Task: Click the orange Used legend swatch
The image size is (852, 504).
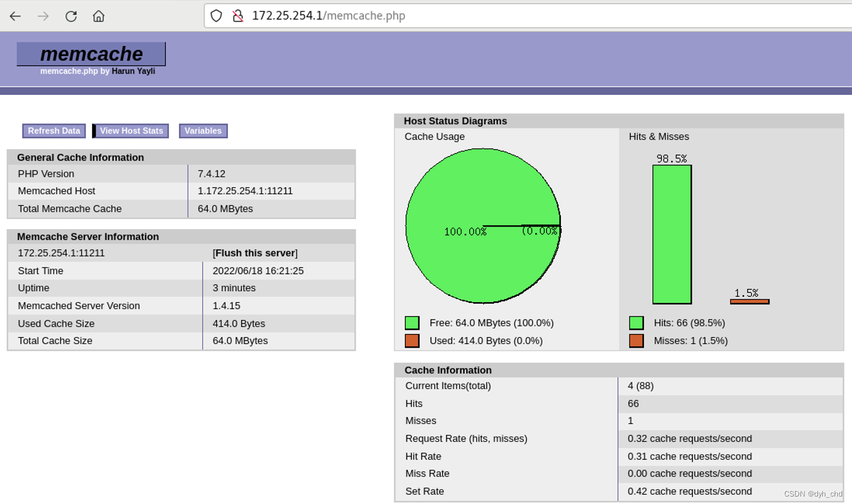Action: [x=413, y=341]
